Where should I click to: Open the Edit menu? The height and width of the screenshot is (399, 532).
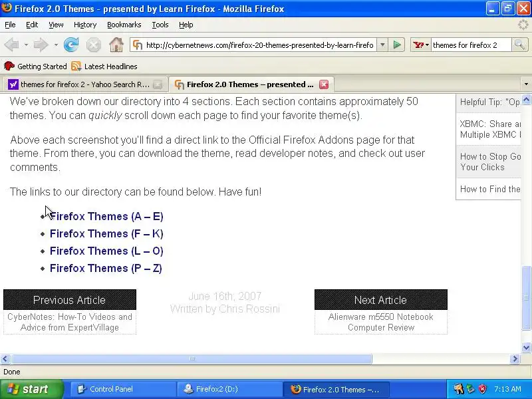(32, 25)
